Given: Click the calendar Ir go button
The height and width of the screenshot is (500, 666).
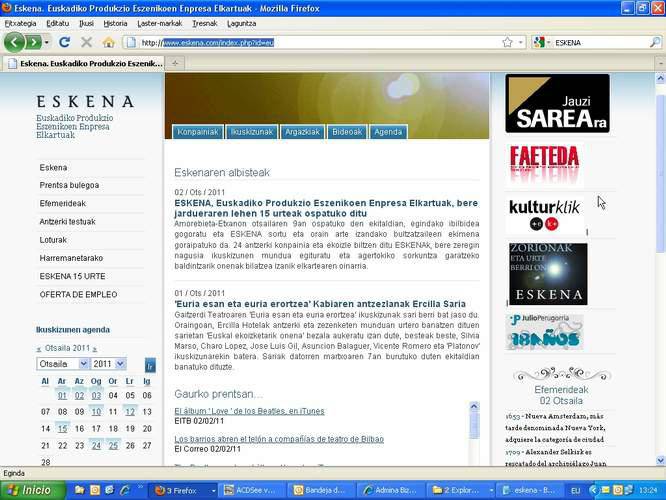Looking at the screenshot, I should tap(150, 365).
